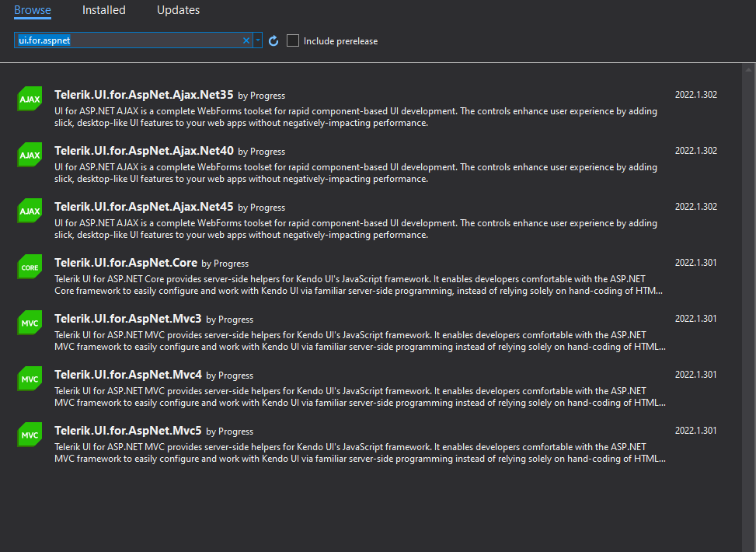The width and height of the screenshot is (756, 552).
Task: Switch to the Updates tab
Action: 178,10
